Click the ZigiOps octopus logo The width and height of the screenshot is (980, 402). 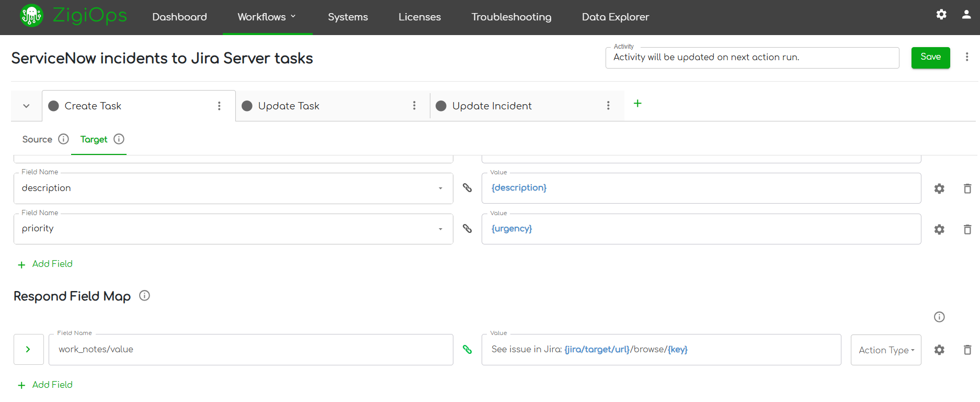tap(31, 16)
